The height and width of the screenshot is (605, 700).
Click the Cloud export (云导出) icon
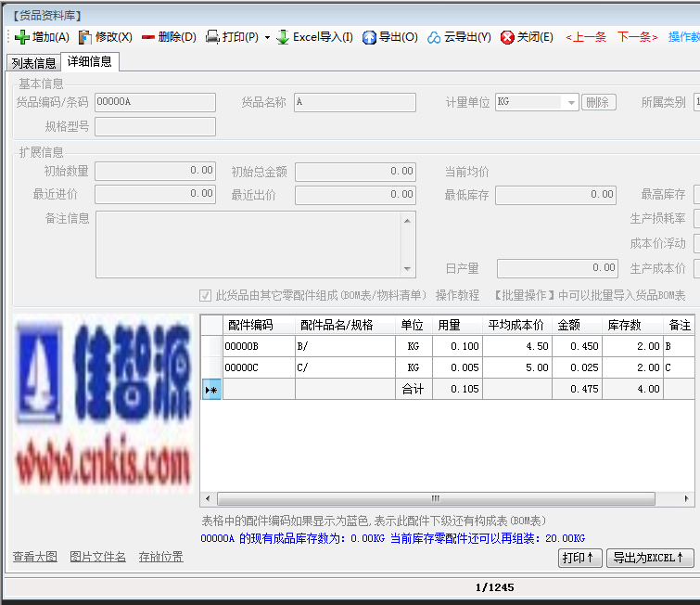point(434,37)
